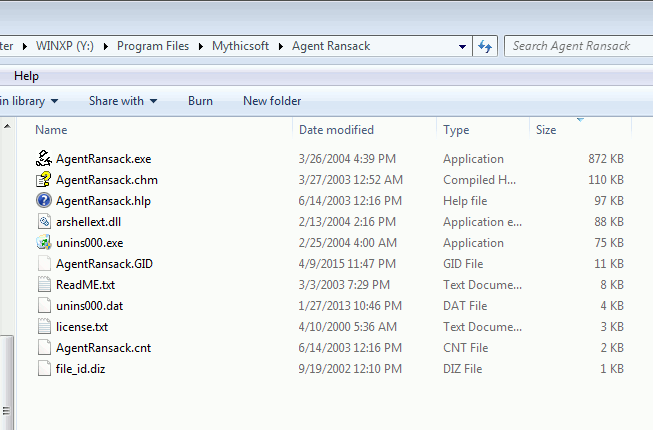Click the Burn toolbar button
The height and width of the screenshot is (430, 653).
[x=200, y=101]
